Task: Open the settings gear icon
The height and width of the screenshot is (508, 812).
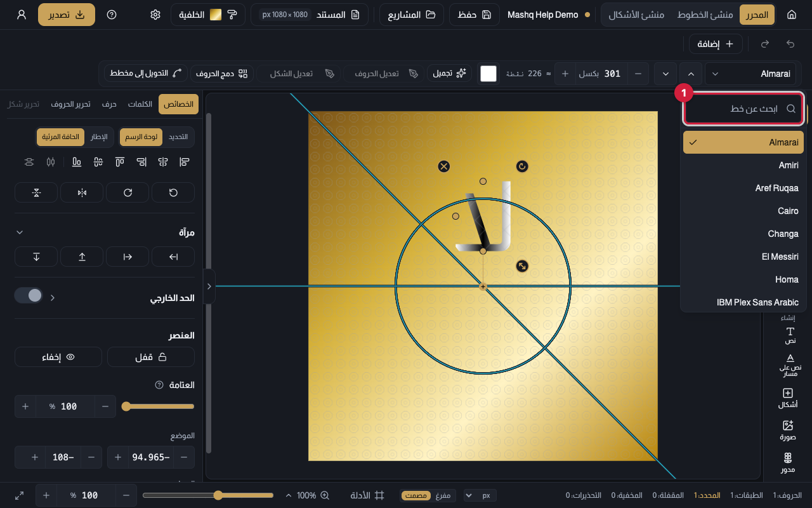Action: [155, 15]
